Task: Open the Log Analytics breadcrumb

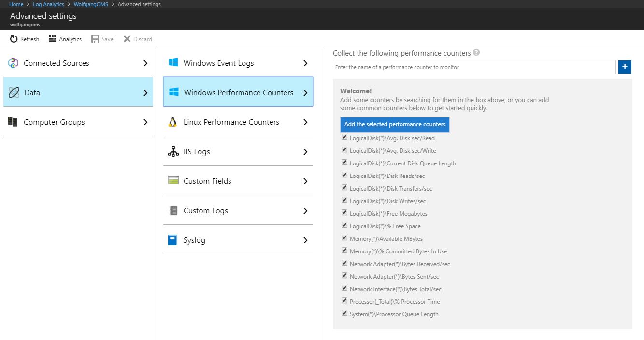Action: click(x=48, y=4)
